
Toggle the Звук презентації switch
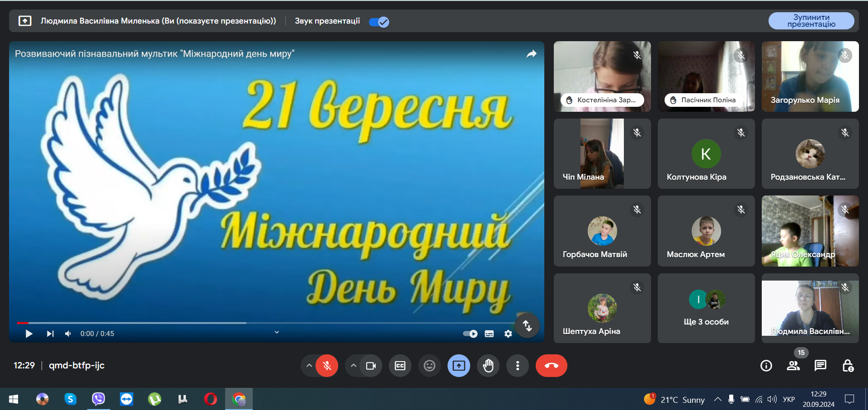pyautogui.click(x=379, y=22)
